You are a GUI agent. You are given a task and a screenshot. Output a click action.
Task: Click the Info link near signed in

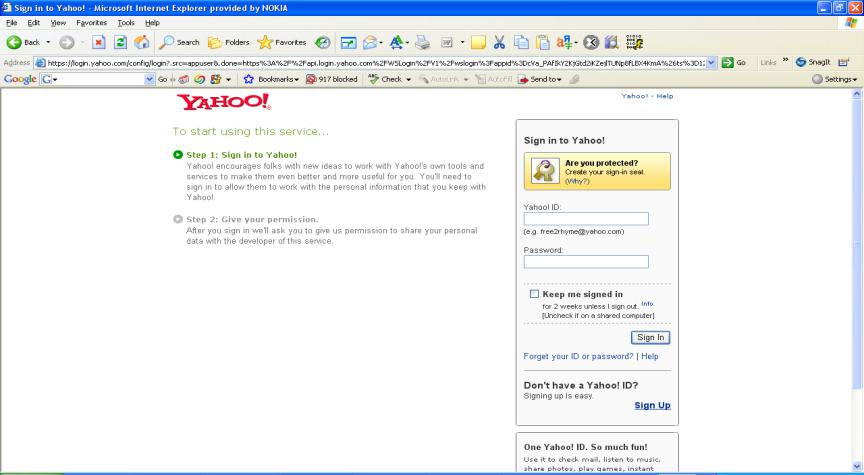[x=647, y=304]
